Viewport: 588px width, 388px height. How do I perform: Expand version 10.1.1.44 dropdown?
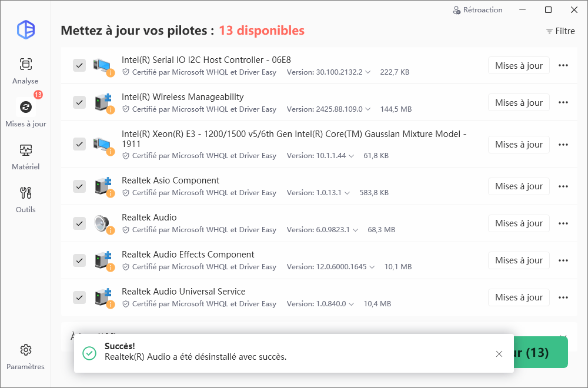tap(352, 156)
